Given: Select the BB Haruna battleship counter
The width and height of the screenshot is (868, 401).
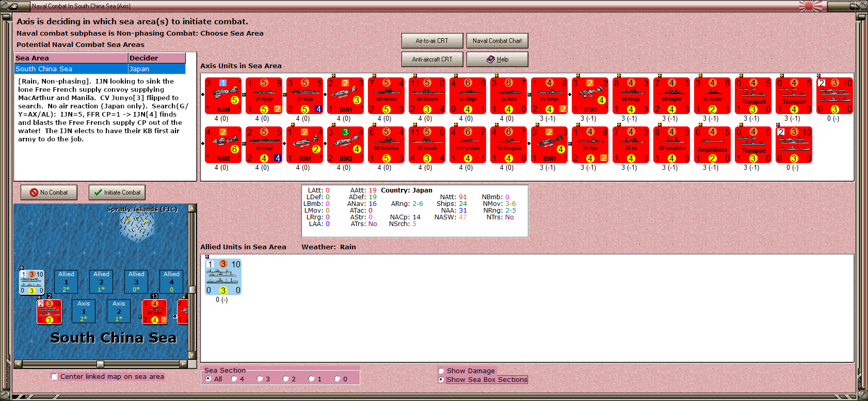Looking at the screenshot, I should pyautogui.click(x=387, y=95).
